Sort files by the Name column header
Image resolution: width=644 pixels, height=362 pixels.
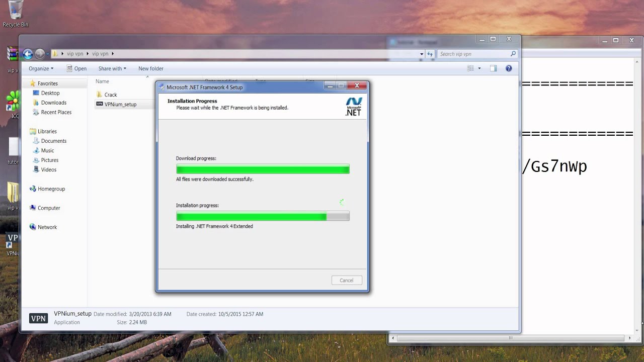pos(102,81)
